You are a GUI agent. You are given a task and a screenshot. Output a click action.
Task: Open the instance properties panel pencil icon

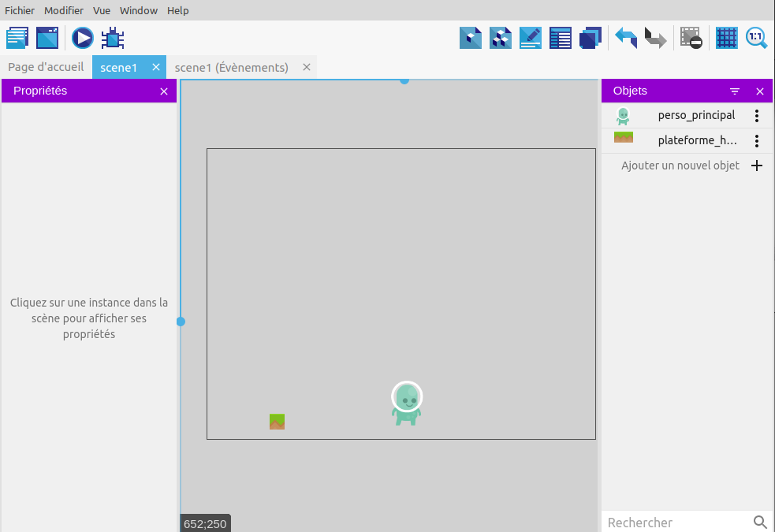click(531, 38)
